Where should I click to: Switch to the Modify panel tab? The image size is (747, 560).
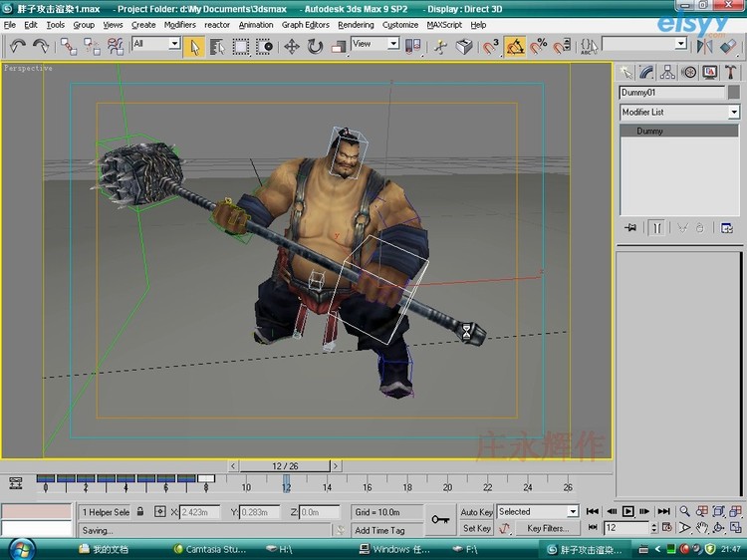[646, 73]
